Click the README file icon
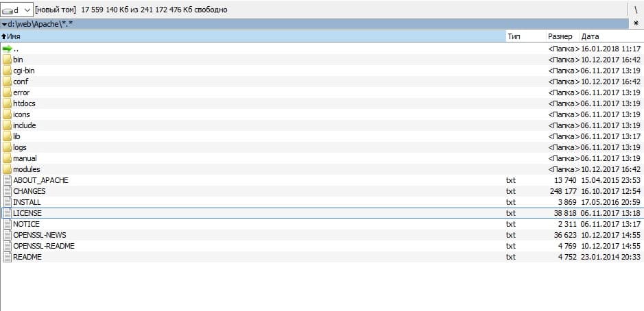 point(8,257)
